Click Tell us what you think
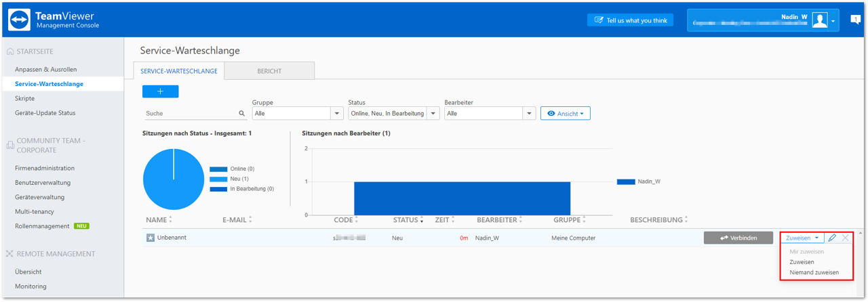This screenshot has height=302, width=868. pyautogui.click(x=631, y=20)
